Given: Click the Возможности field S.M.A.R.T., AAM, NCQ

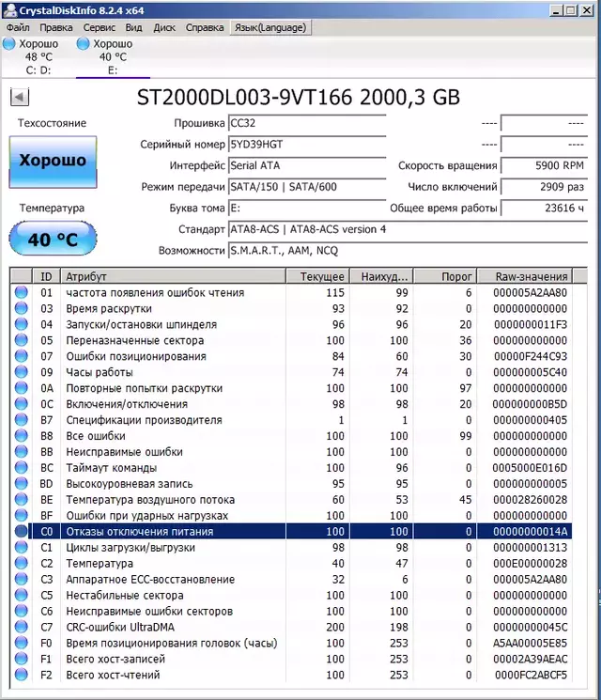Looking at the screenshot, I should pos(408,251).
